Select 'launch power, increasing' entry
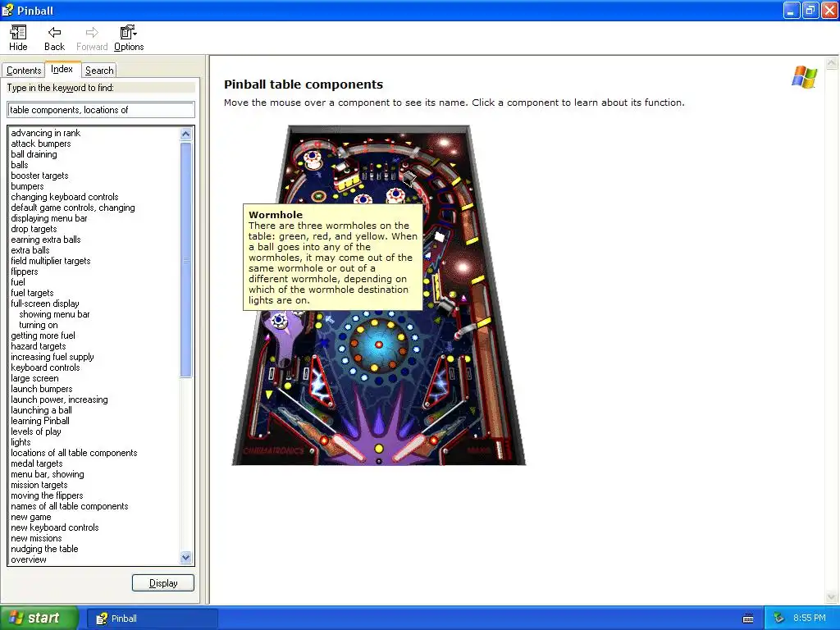 point(59,399)
